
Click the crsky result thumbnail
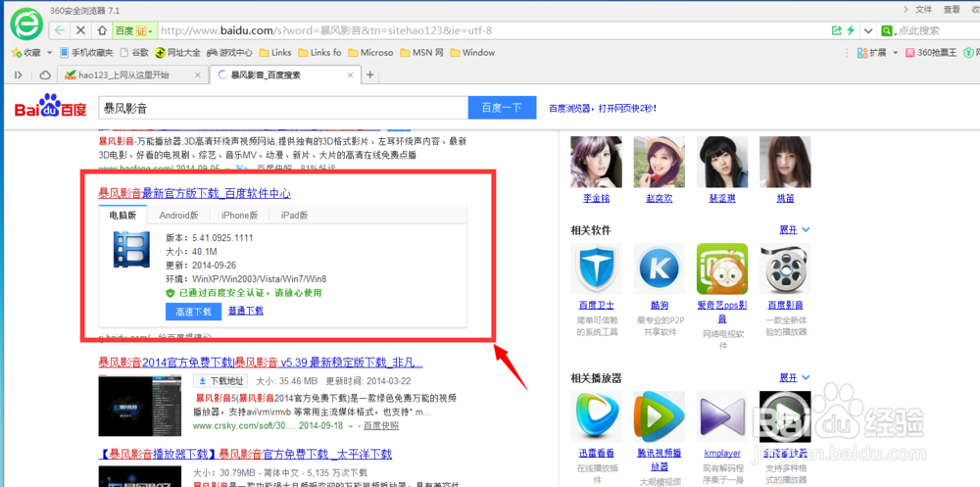click(x=140, y=405)
